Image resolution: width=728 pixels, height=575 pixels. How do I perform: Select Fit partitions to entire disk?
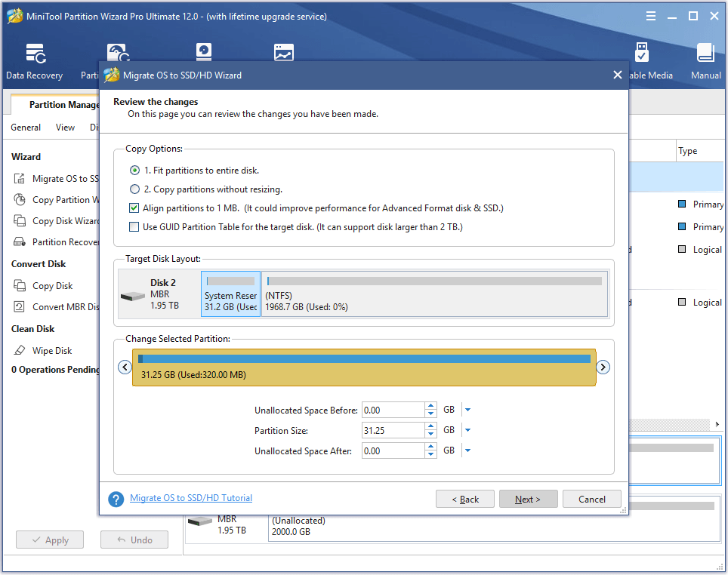coord(134,171)
